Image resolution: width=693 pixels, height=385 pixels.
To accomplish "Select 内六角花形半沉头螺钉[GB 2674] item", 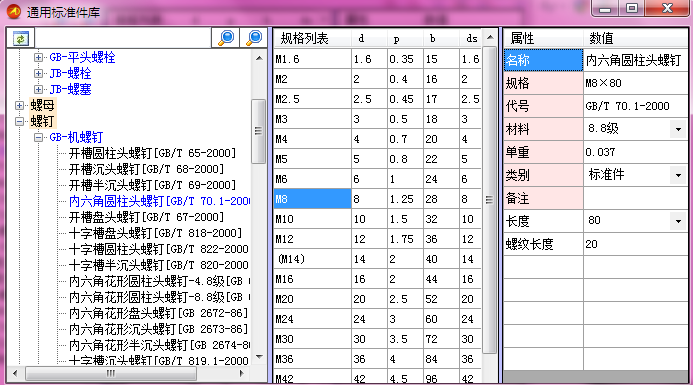I will tap(159, 345).
